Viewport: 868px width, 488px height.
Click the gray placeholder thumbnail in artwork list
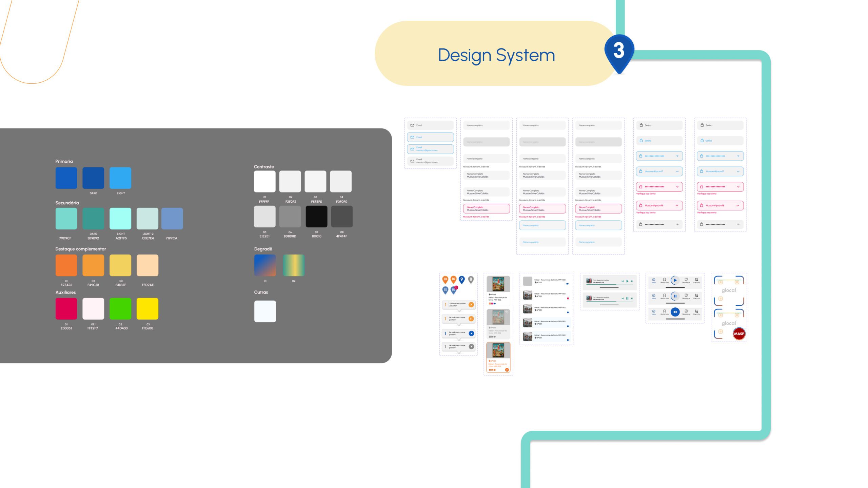tap(527, 281)
